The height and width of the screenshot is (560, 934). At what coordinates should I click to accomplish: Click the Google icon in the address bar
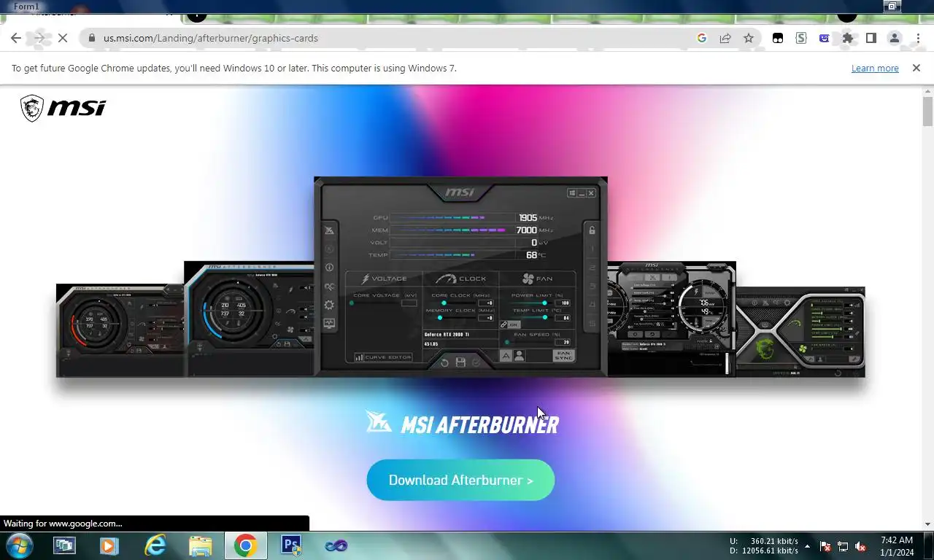[x=702, y=38]
